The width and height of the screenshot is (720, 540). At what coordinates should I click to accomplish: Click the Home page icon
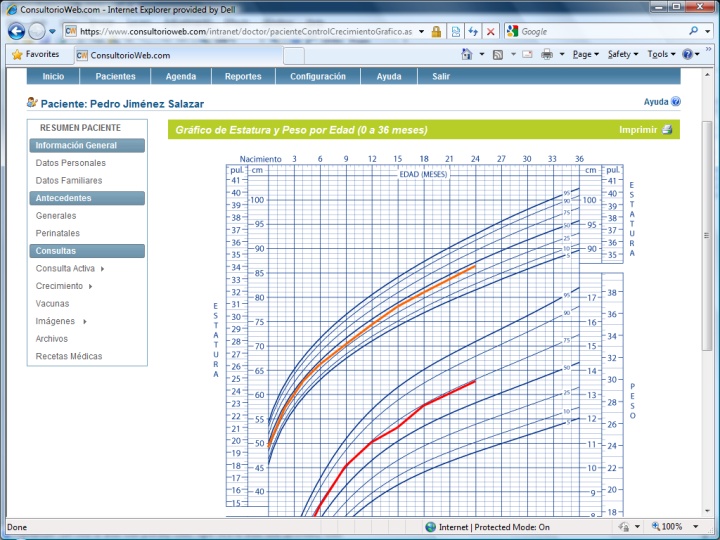pyautogui.click(x=467, y=54)
